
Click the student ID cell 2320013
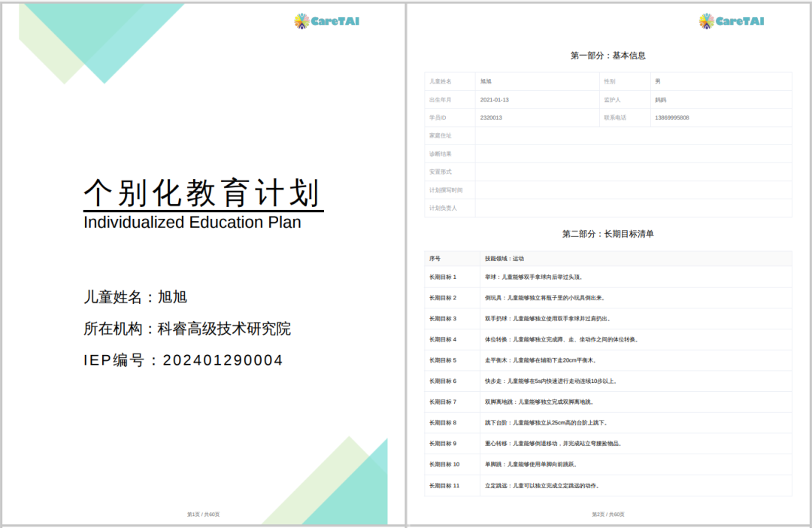537,117
